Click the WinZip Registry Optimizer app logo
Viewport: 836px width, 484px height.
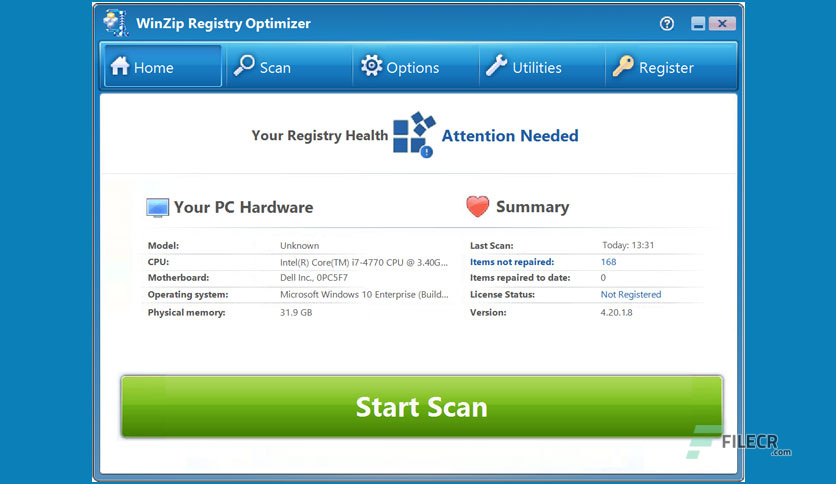[x=116, y=23]
